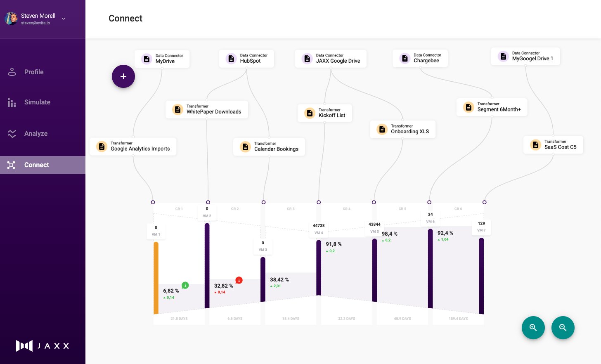Screen dimensions: 601x364
Task: Open the Chargebee data connector icon
Action: [x=405, y=58]
